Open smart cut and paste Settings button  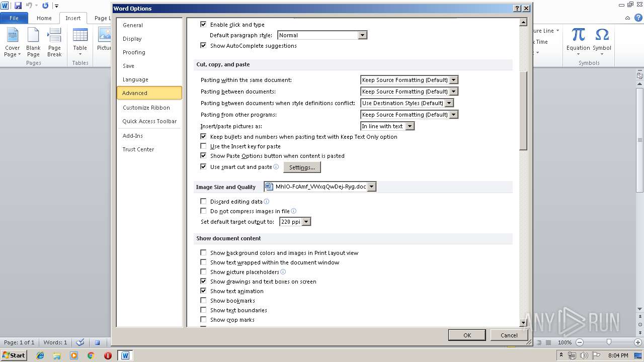[302, 167]
